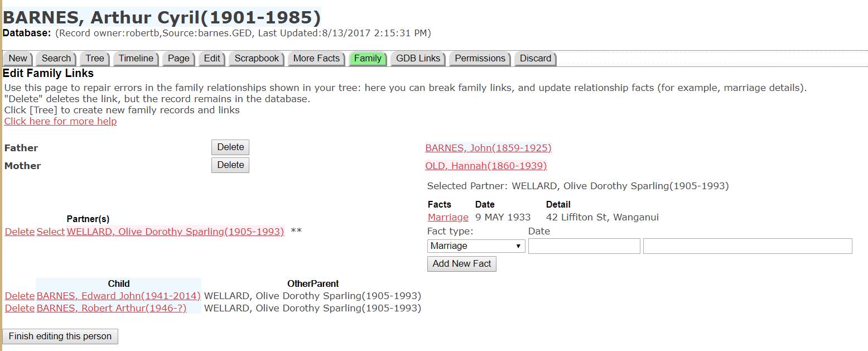Viewport: 868px width, 351px height.
Task: Click Finish editing this person
Action: point(60,336)
